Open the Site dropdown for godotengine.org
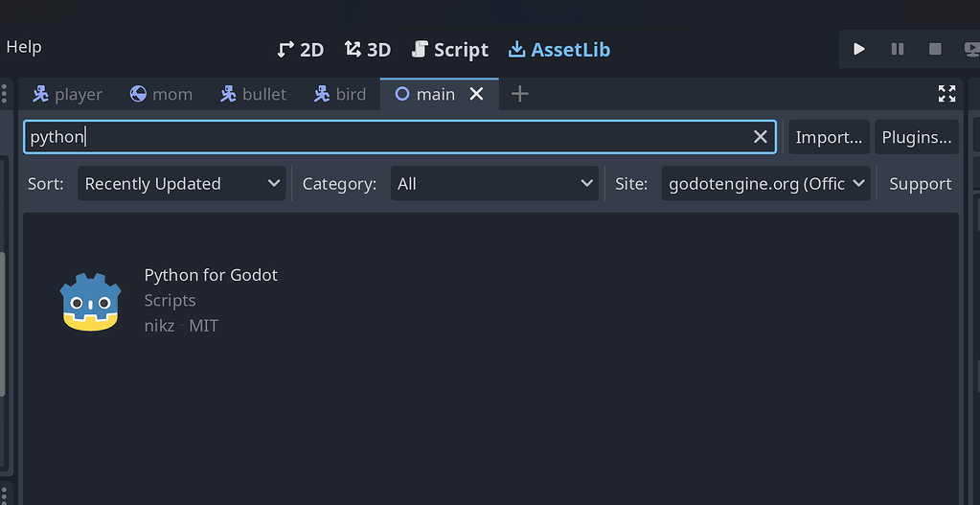The image size is (980, 505). (x=765, y=184)
